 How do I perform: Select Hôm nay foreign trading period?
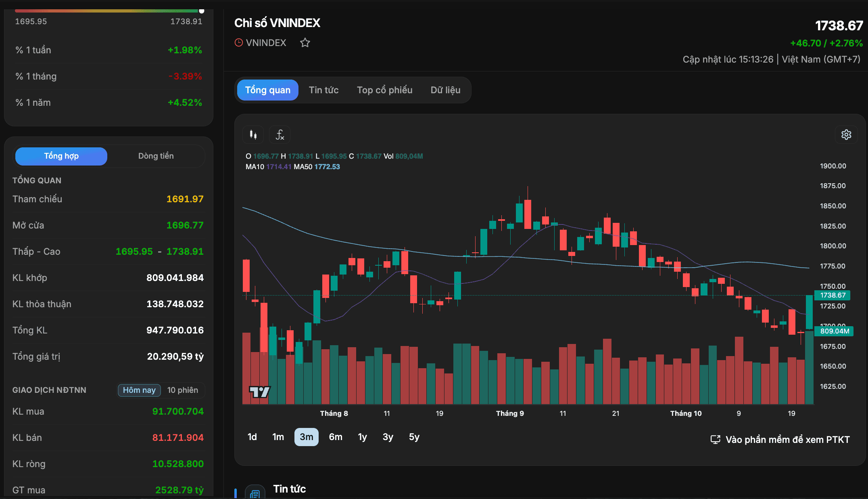139,390
